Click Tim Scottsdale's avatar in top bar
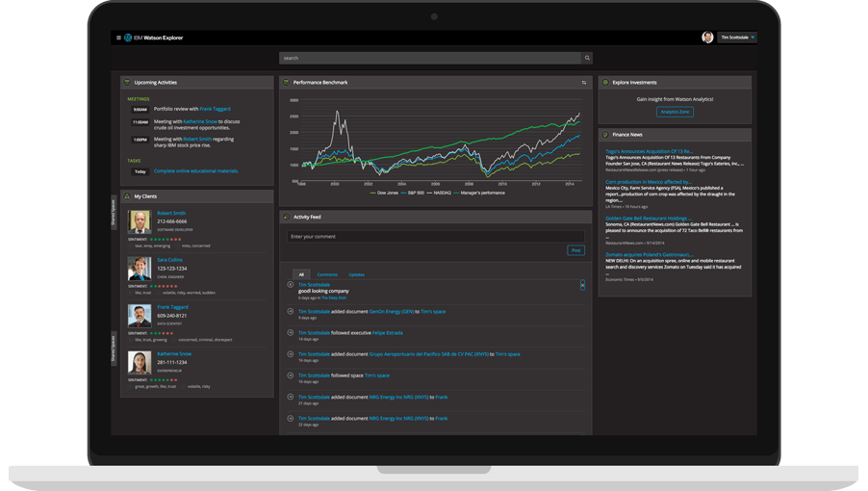 [707, 38]
